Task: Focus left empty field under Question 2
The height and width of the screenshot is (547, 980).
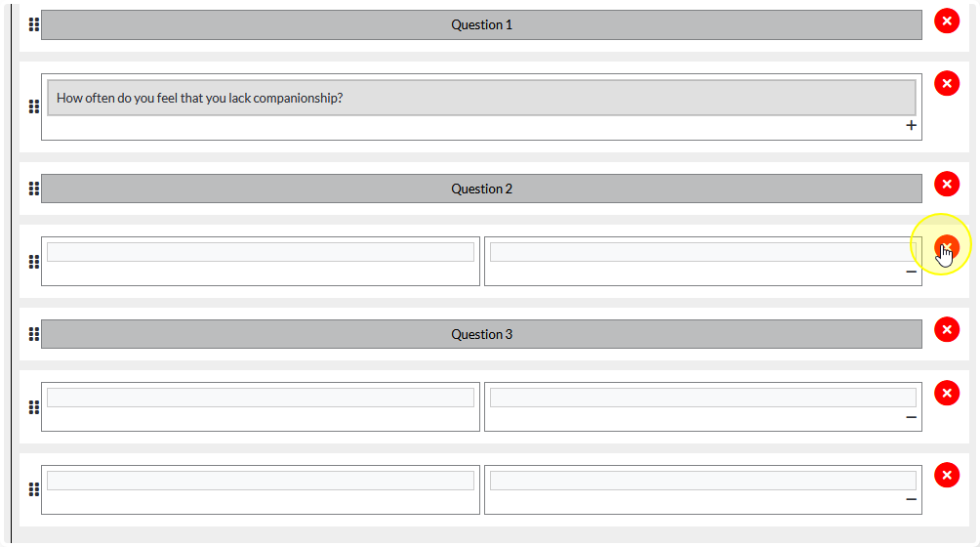Action: [x=261, y=252]
